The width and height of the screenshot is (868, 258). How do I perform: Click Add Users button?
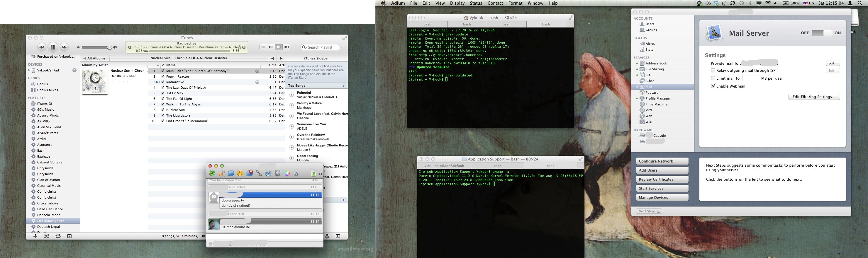tap(662, 170)
